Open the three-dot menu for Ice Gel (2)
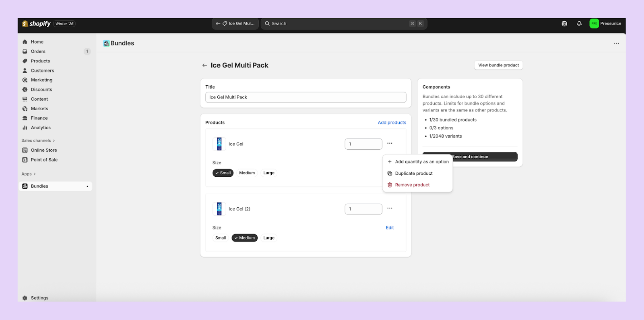The height and width of the screenshot is (320, 644). click(x=390, y=209)
